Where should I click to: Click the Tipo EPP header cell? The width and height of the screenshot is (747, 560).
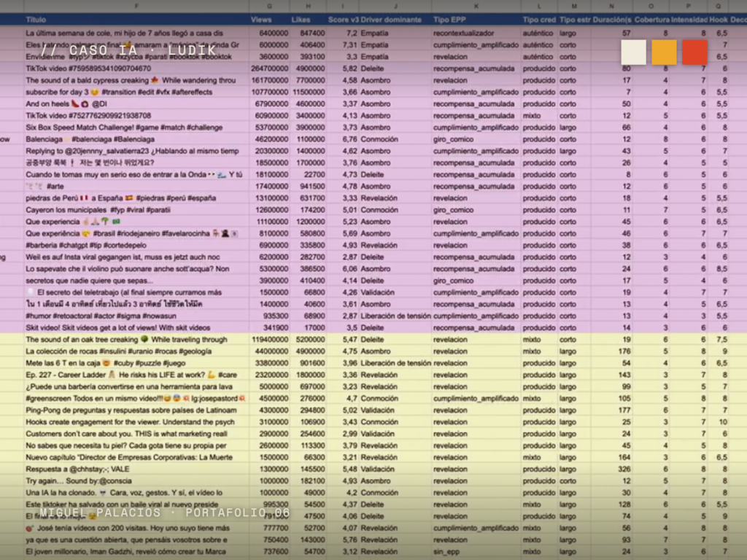(449, 20)
